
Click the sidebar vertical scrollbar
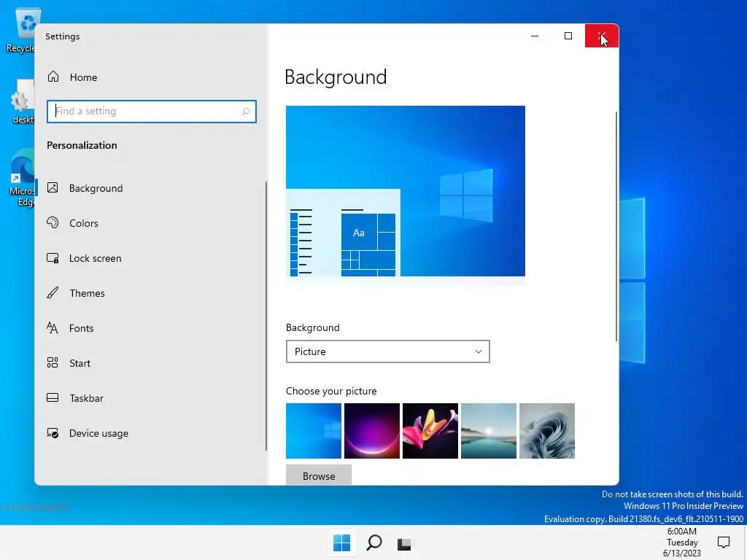(266, 316)
